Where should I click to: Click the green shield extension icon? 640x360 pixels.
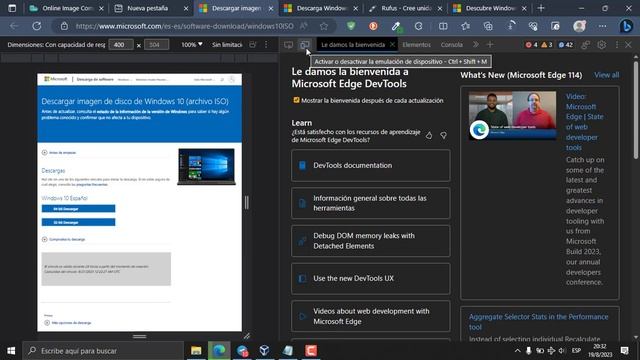click(351, 26)
